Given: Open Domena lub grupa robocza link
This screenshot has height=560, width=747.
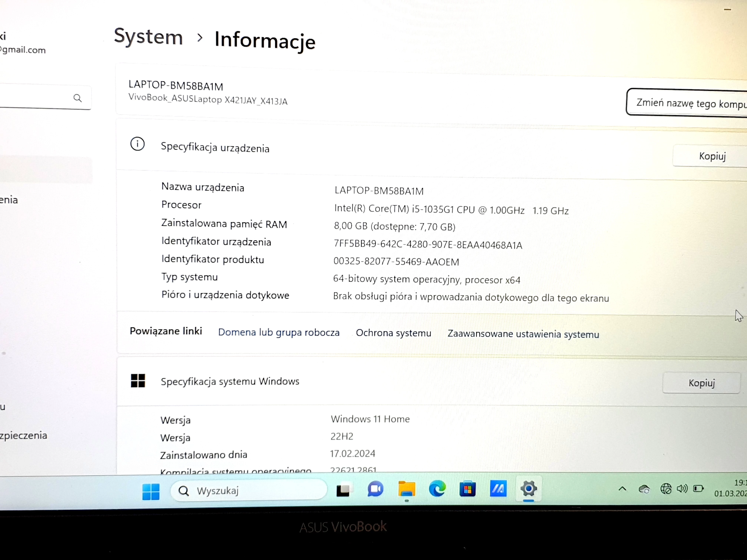Looking at the screenshot, I should coord(279,332).
